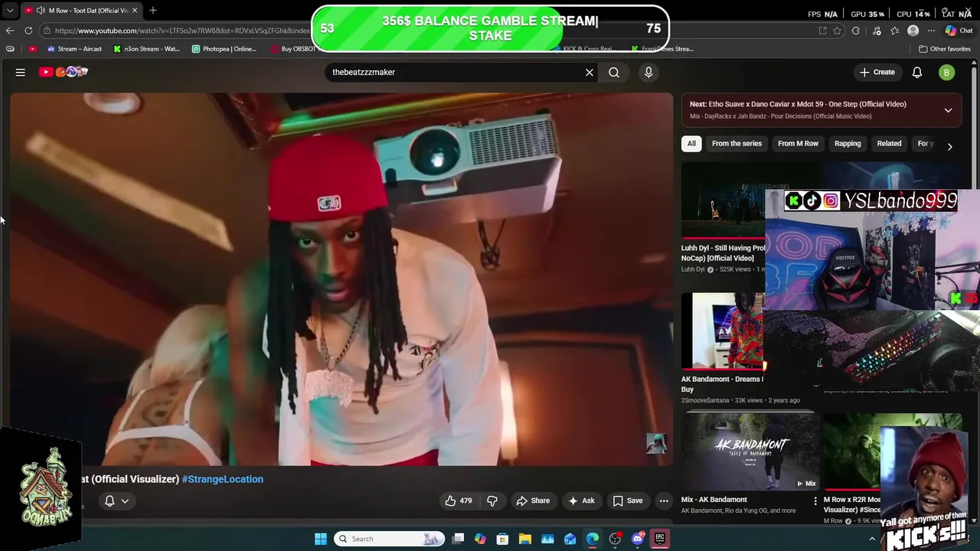Open a new browser tab
The image size is (980, 551).
pos(153,10)
